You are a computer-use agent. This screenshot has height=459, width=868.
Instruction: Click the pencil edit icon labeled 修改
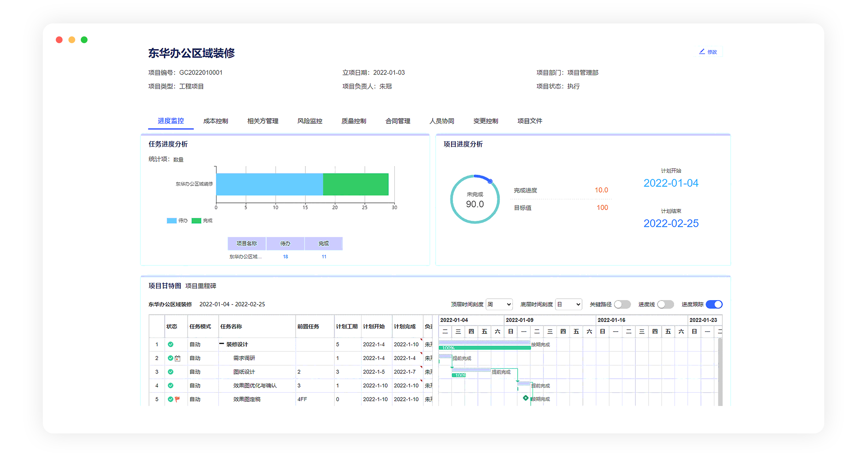702,51
